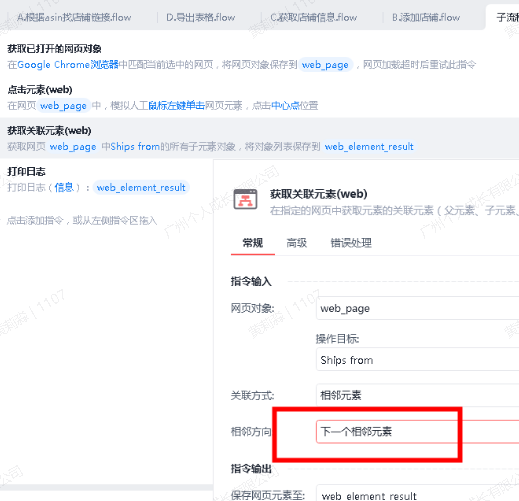Image resolution: width=519 pixels, height=501 pixels.
Task: Switch to the D.导出表格.flow tab
Action: point(201,17)
